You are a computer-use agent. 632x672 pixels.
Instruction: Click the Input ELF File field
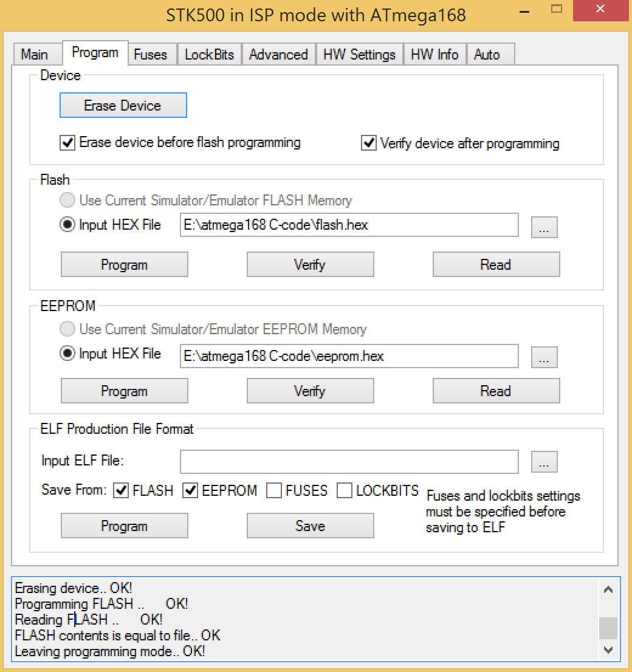349,462
